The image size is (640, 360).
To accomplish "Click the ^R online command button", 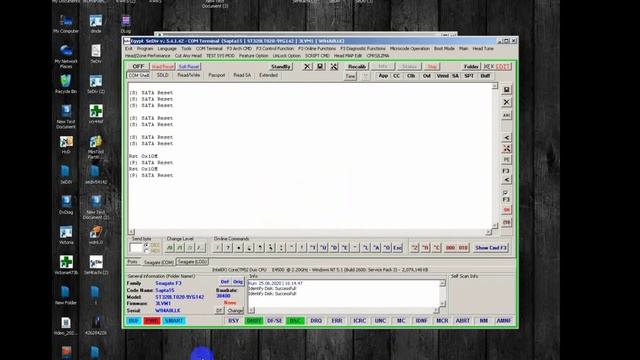I will point(425,248).
